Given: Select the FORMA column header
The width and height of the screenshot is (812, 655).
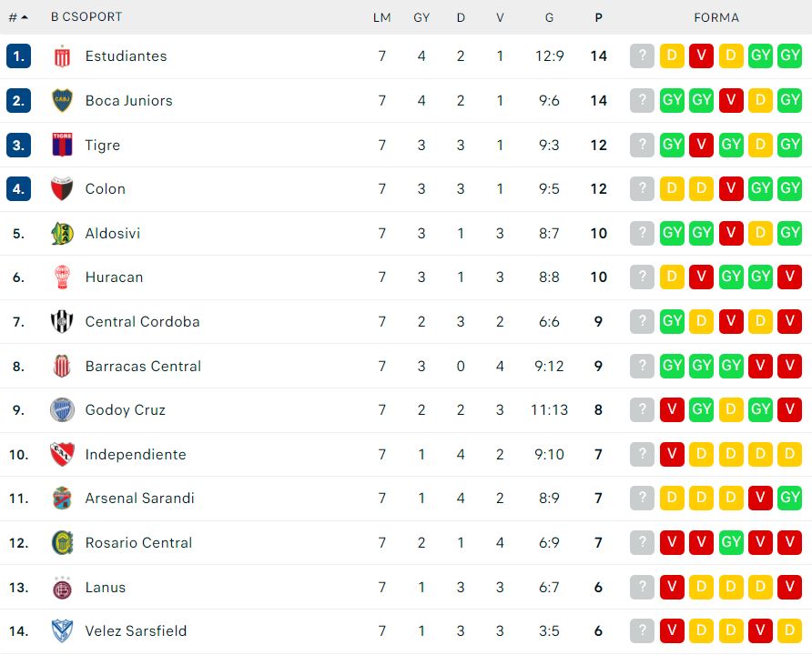Looking at the screenshot, I should tap(716, 17).
